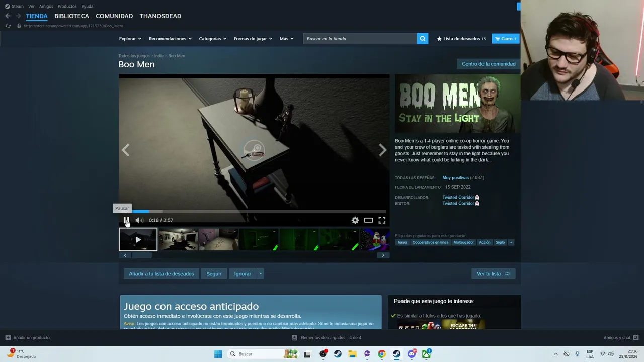This screenshot has width=644, height=362.
Task: Open Google Chrome from the taskbar
Action: [x=382, y=354]
